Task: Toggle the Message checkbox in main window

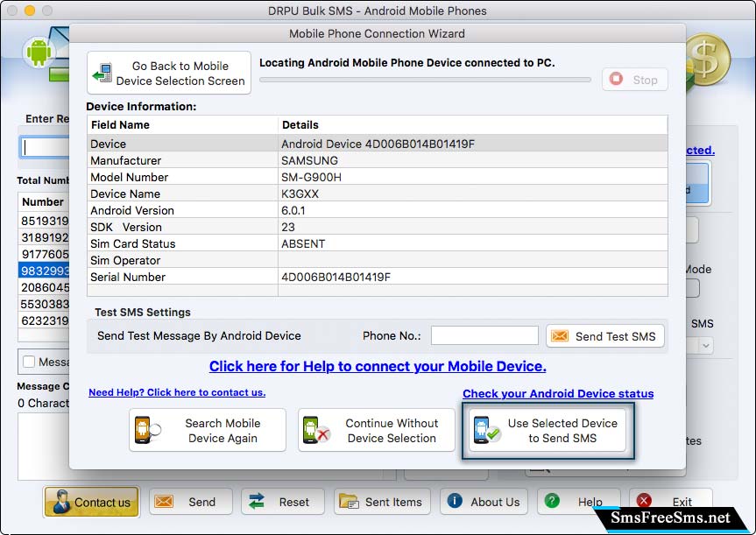Action: (29, 362)
